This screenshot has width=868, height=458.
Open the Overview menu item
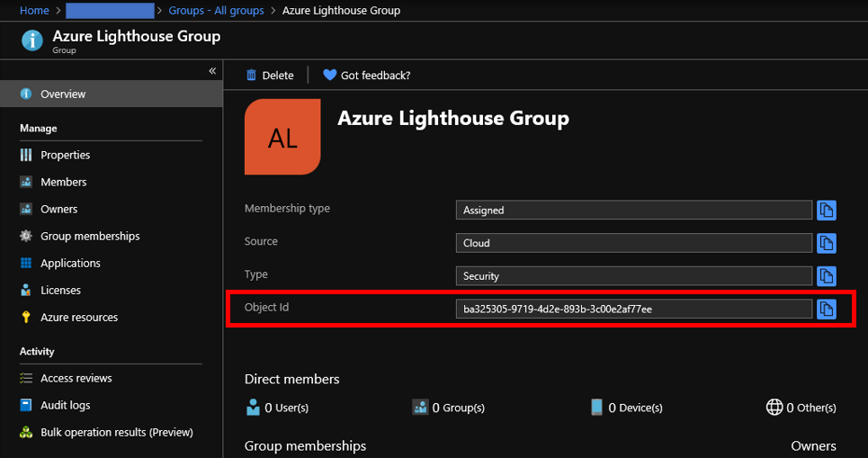click(112, 94)
